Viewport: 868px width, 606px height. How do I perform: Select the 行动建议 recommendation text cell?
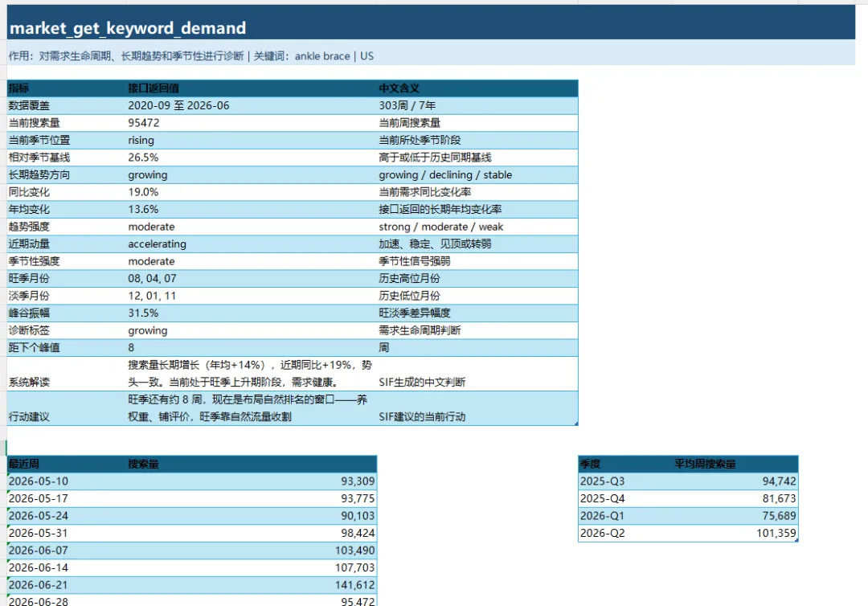click(252, 407)
